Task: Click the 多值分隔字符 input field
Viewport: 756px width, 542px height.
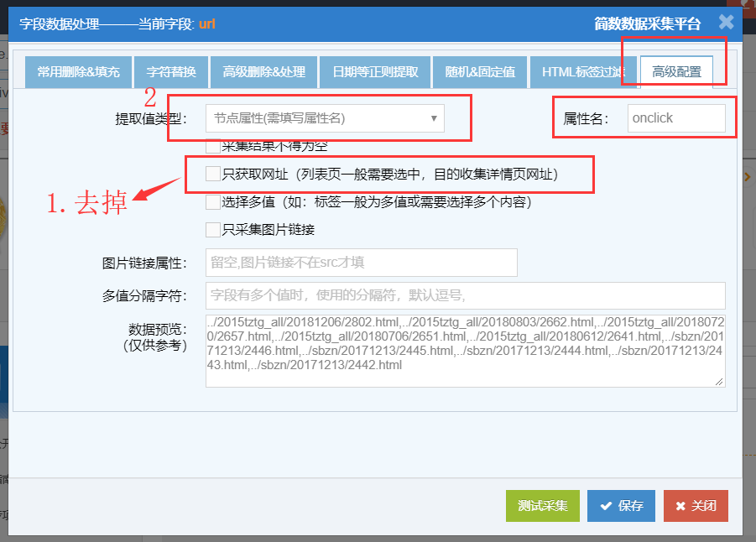Action: (x=466, y=295)
